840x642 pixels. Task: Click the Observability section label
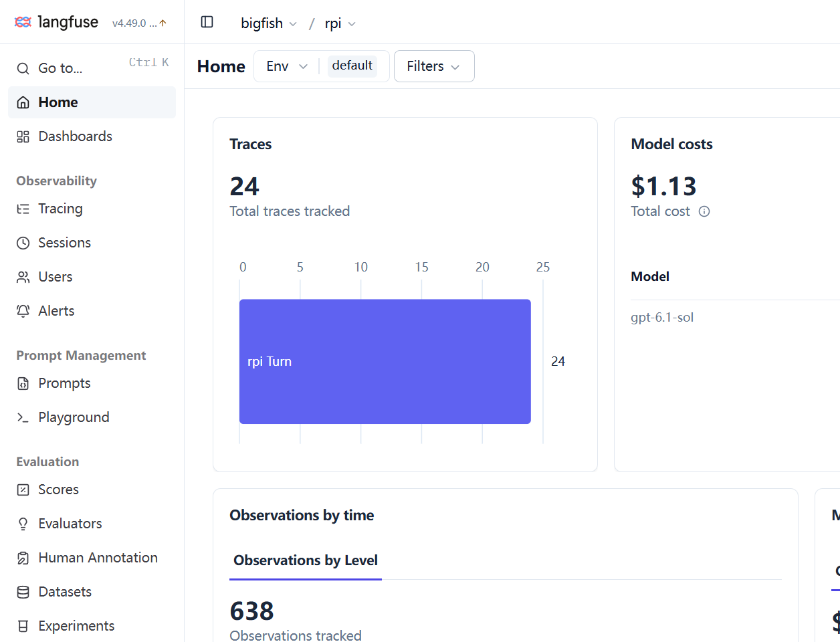click(x=57, y=181)
